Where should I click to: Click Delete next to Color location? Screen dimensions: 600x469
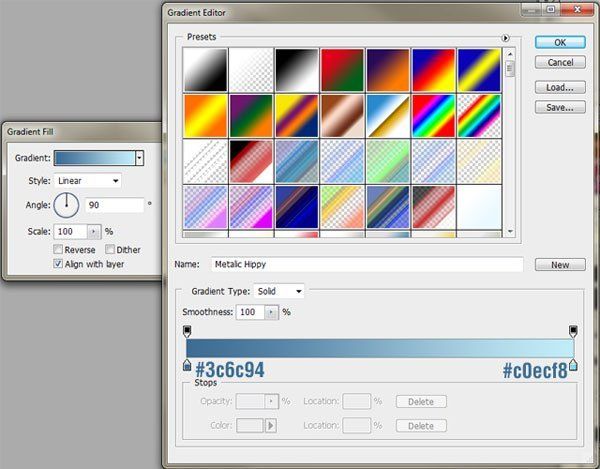click(x=421, y=426)
